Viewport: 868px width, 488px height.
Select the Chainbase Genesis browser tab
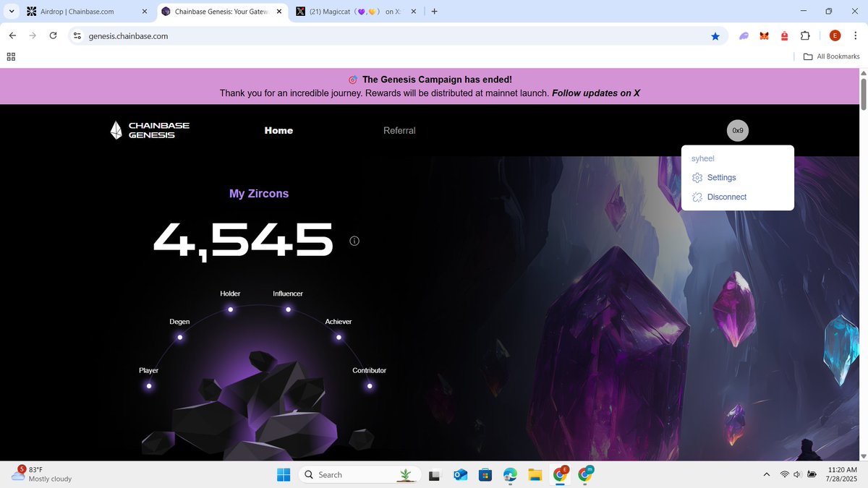pos(222,12)
